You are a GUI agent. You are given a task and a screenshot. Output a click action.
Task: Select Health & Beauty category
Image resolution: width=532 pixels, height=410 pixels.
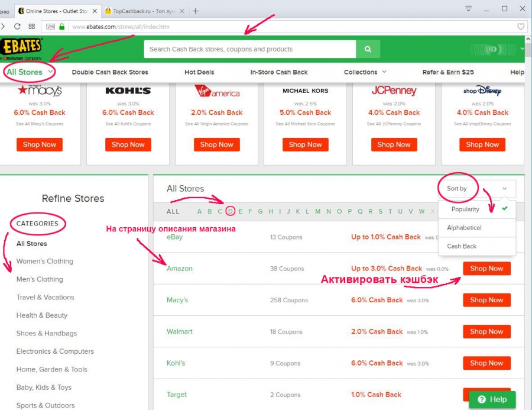[42, 315]
